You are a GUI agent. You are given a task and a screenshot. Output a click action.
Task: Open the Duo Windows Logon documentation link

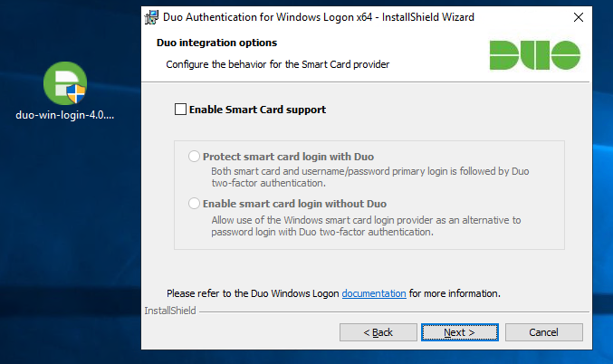pyautogui.click(x=374, y=293)
